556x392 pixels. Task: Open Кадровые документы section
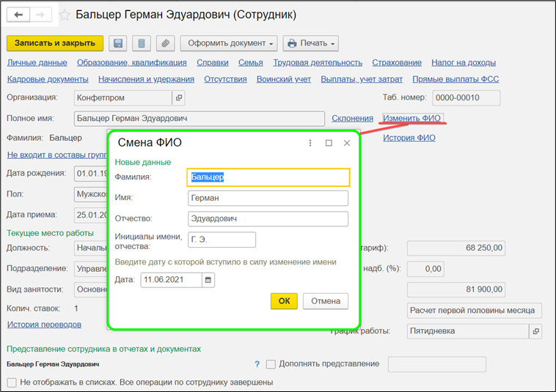(x=48, y=79)
